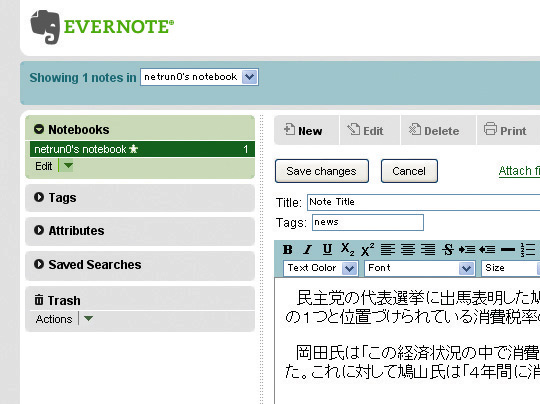Decrease indent of paragraph
Screen dimensions: 540x404
point(487,249)
